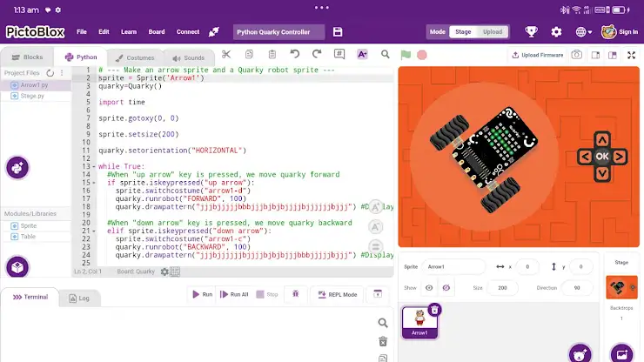Start the program with the green flag

(x=406, y=55)
